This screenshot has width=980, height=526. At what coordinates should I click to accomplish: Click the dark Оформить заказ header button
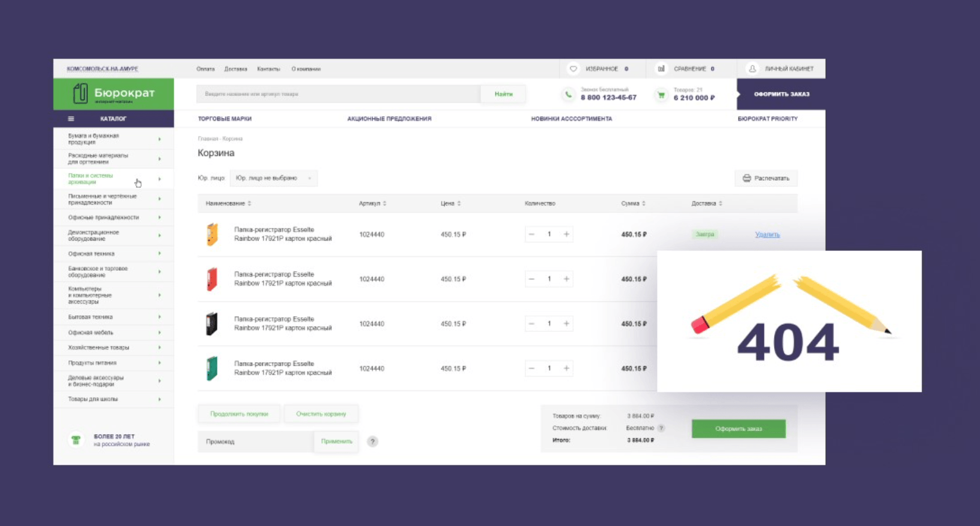coord(781,94)
